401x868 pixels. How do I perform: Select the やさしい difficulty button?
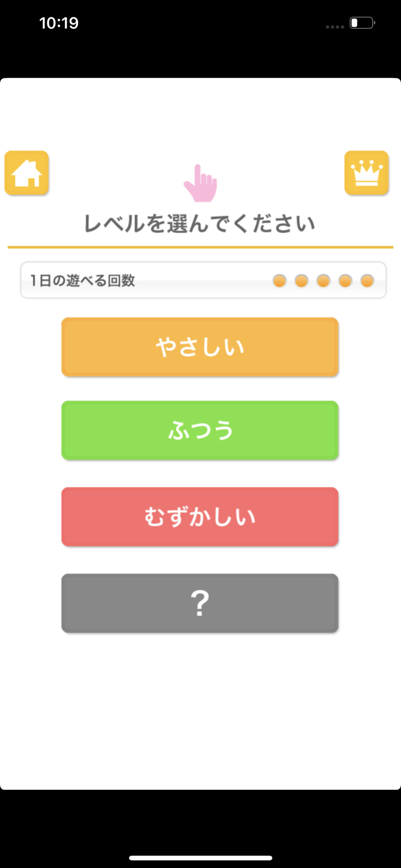tap(200, 347)
